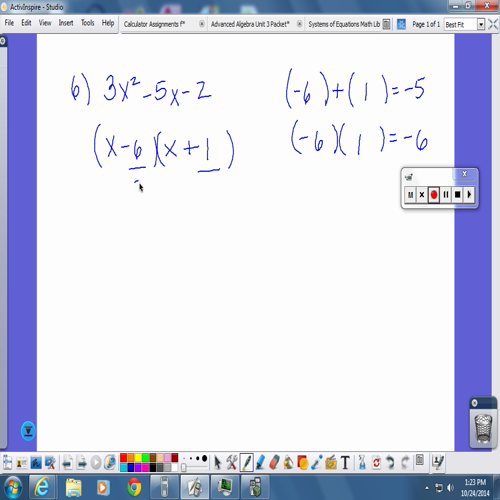Select the Connector tool
The width and height of the screenshot is (500, 500).
click(x=317, y=463)
